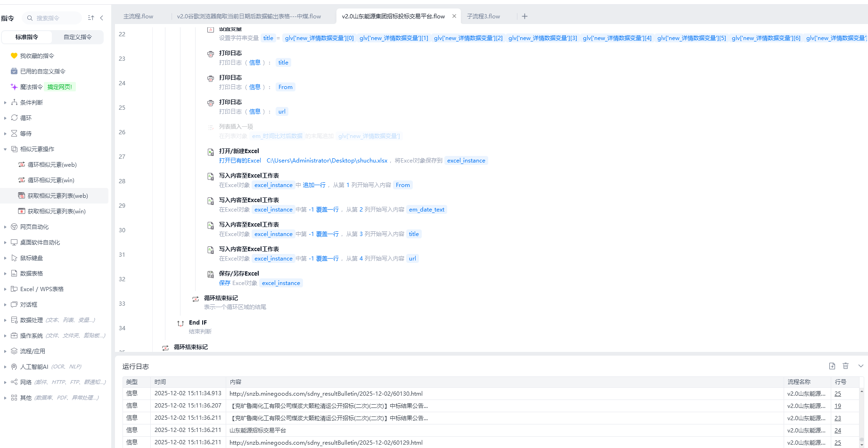Click log entry 山东能源招标交易平台
Image resolution: width=868 pixels, height=448 pixels.
click(x=258, y=431)
